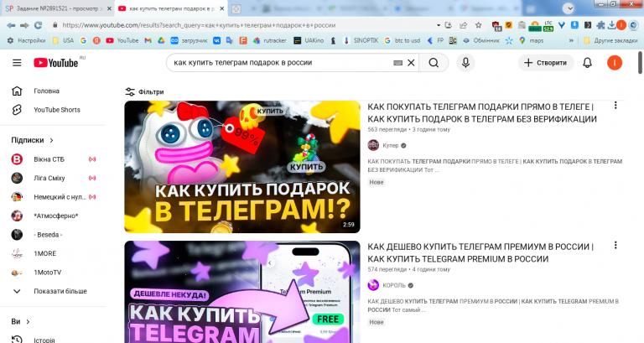Image resolution: width=644 pixels, height=343 pixels.
Task: Open the tab search dropdown chevron
Action: click(569, 8)
